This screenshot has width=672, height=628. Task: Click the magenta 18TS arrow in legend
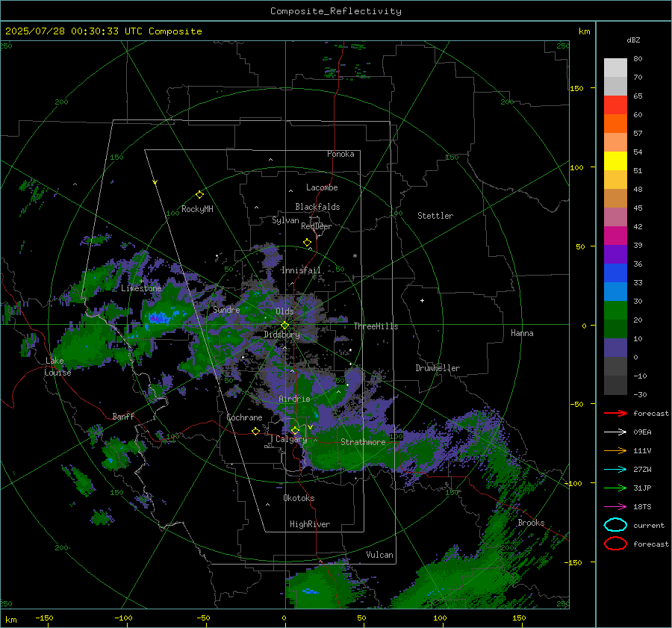[615, 507]
